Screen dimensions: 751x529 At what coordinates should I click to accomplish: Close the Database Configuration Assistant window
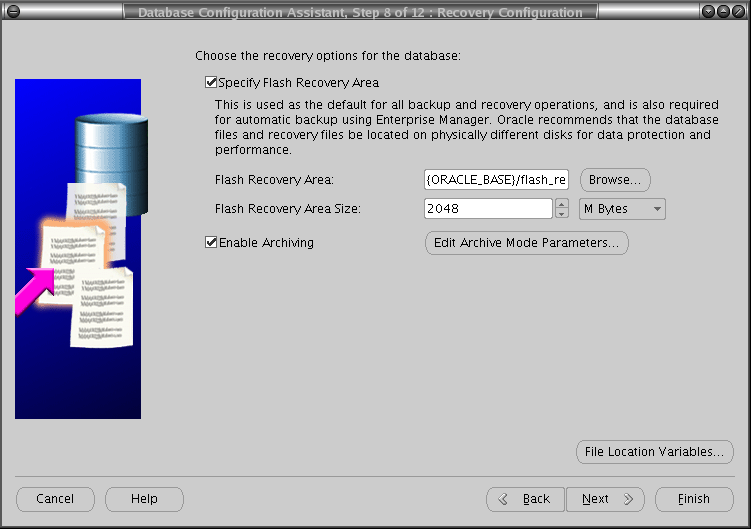pyautogui.click(x=739, y=12)
